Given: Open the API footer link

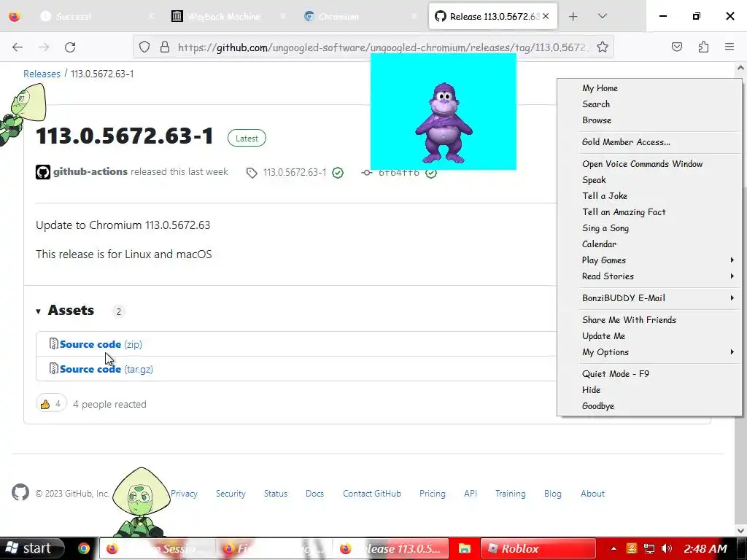Looking at the screenshot, I should point(471,494).
